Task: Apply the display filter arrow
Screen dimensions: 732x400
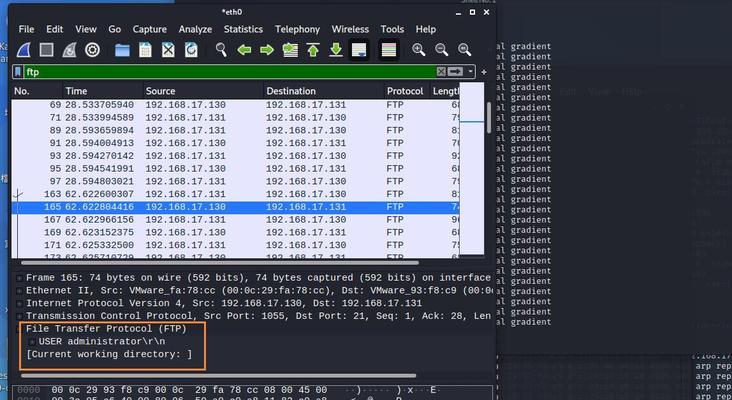Action: (455, 71)
